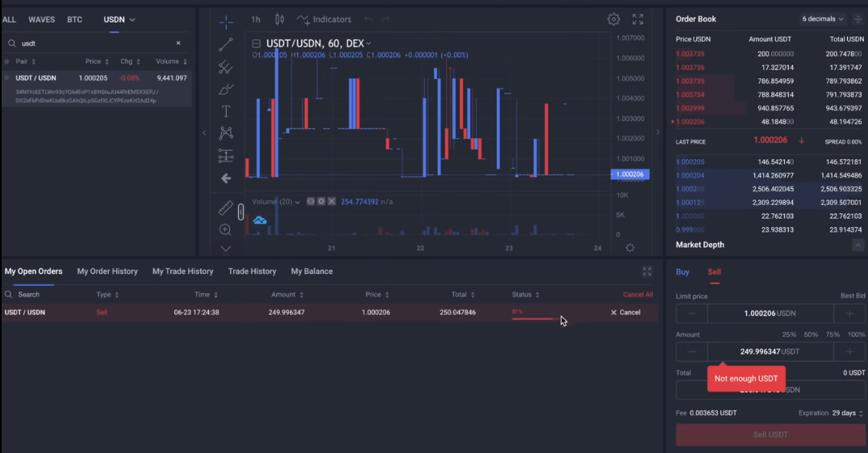This screenshot has height=453, width=868.
Task: Open the My Balance tab
Action: coord(311,271)
